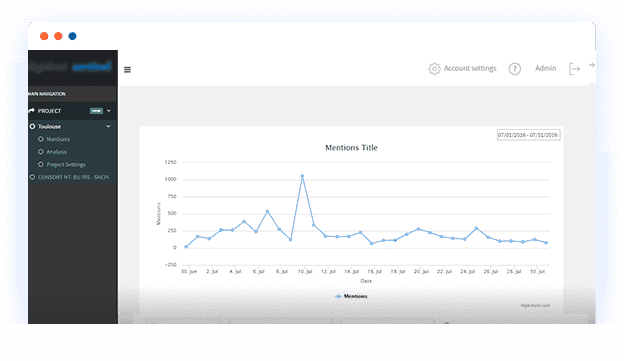Click the 20. Jul x-axis label
624x361 pixels.
(x=421, y=271)
